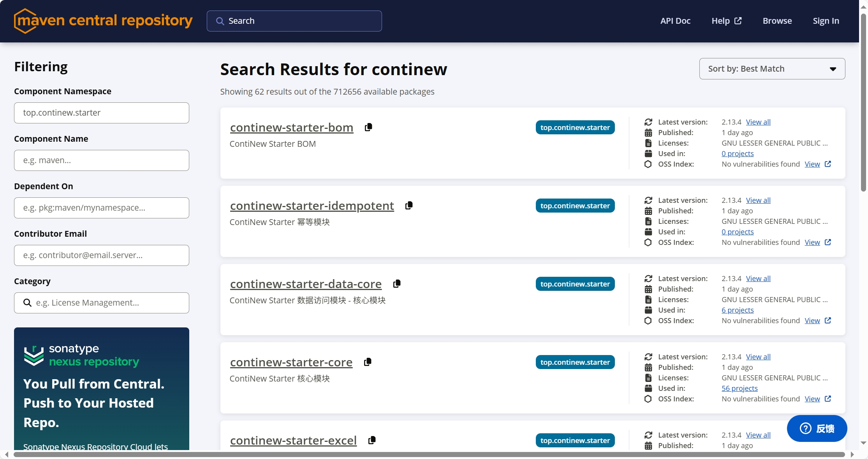The height and width of the screenshot is (459, 868).
Task: Click OSS Index external icon for continew-starter-core
Action: pos(828,399)
